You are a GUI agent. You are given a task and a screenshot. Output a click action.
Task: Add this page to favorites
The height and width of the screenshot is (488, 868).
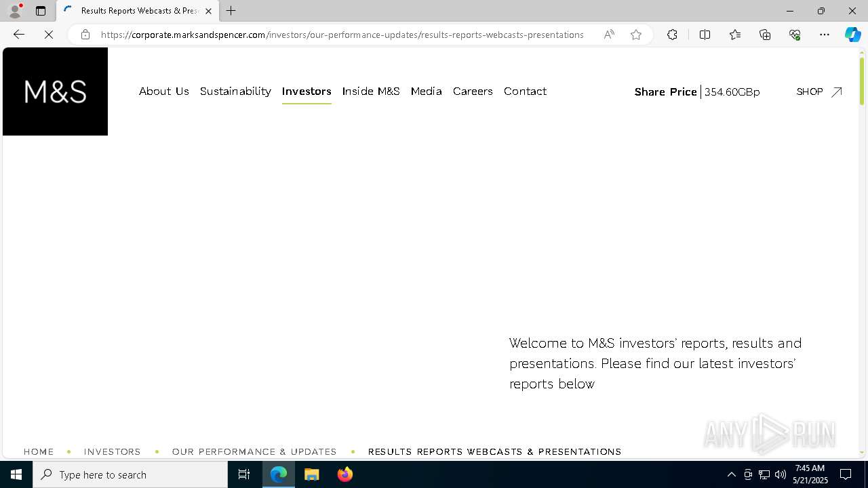click(636, 35)
